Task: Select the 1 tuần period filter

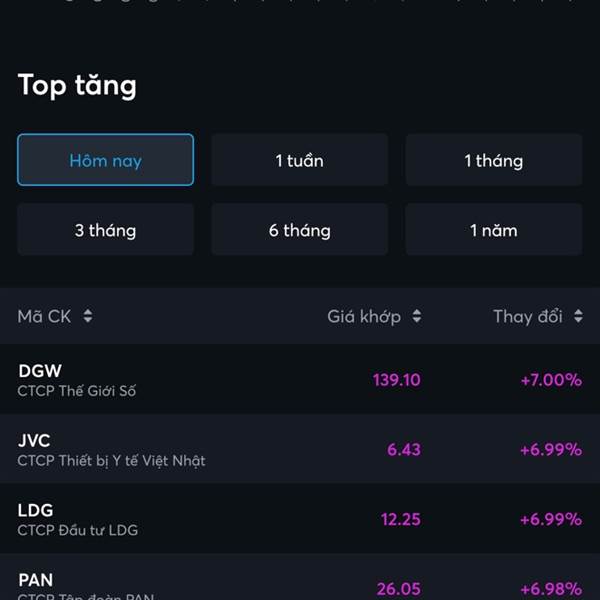Action: coord(300,160)
